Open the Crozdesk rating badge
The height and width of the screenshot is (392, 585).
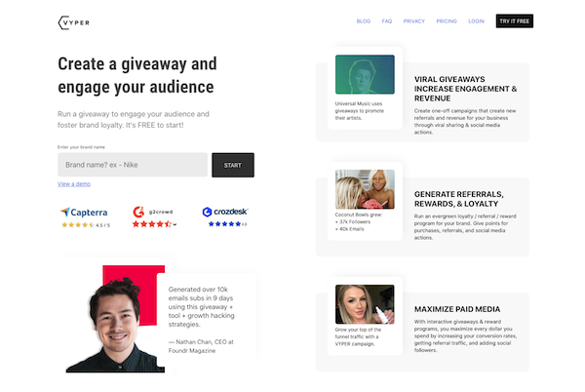(225, 216)
